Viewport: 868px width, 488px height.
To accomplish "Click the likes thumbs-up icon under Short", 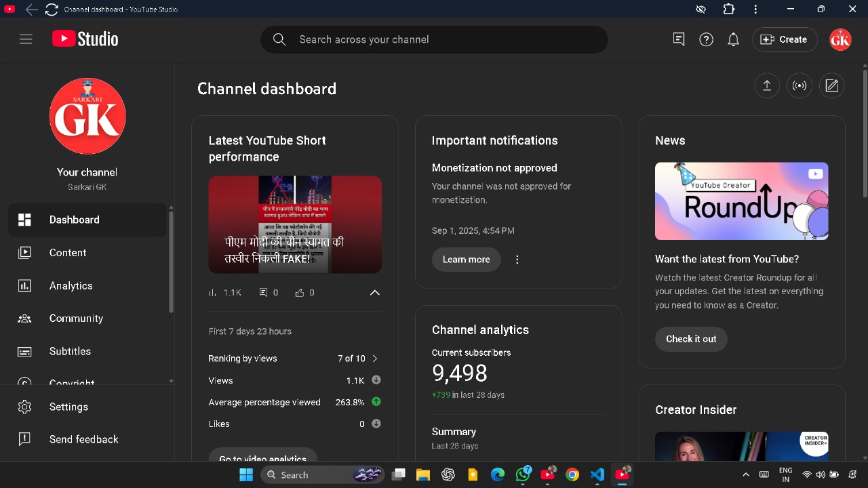I will point(300,293).
